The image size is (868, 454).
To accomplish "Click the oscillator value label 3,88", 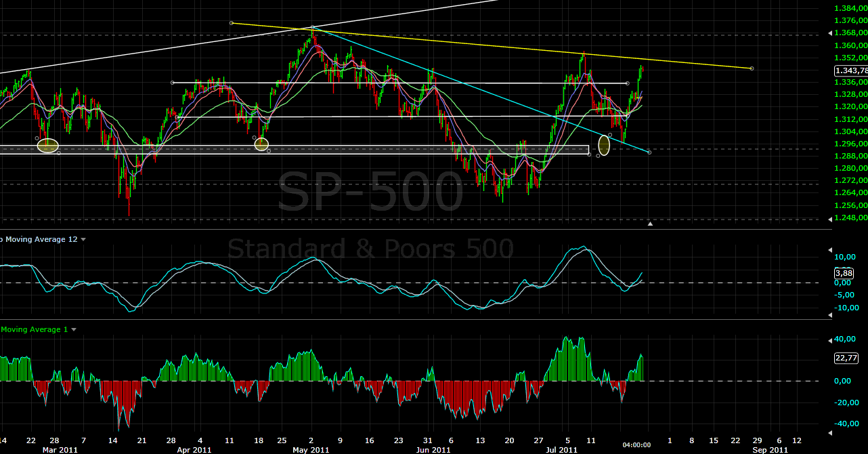I will [x=844, y=273].
